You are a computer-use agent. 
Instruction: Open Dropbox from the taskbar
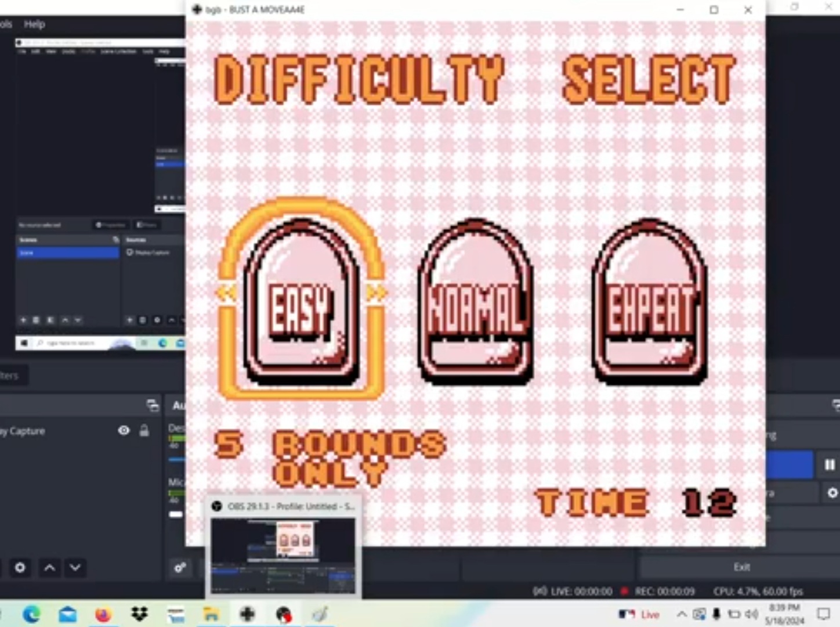tap(139, 614)
